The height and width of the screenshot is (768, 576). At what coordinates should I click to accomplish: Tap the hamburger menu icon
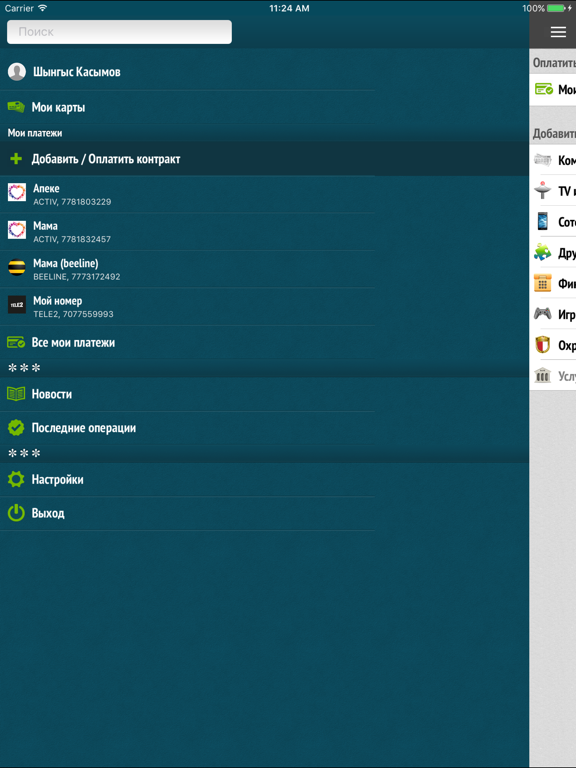click(x=558, y=32)
